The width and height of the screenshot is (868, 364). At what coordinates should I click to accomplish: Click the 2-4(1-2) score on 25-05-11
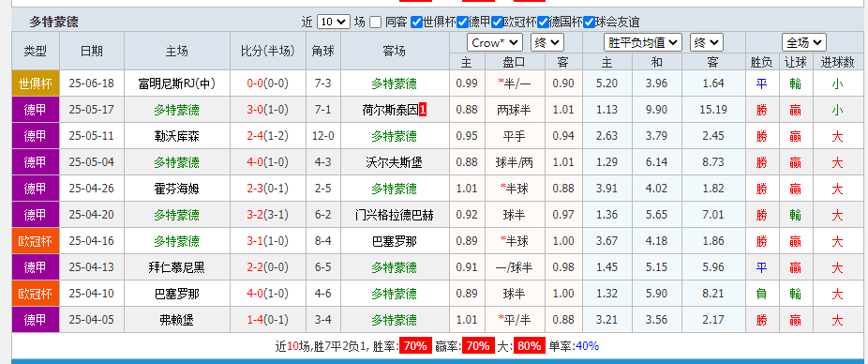[x=267, y=136]
